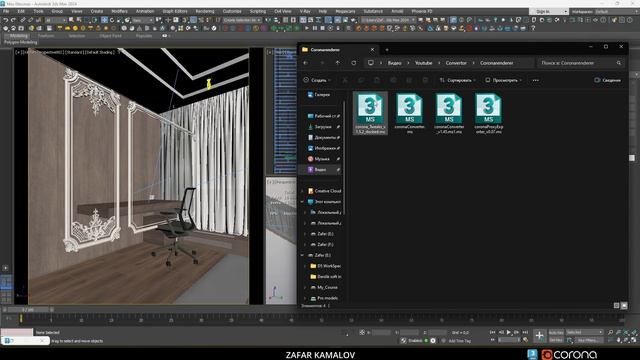Switch Explorer to large thumbnails view
This screenshot has height=360, width=640.
[624, 305]
